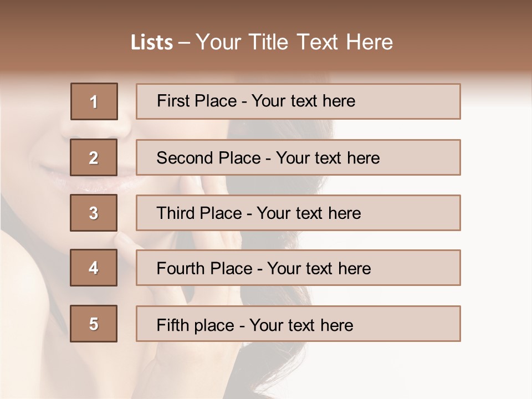This screenshot has height=399, width=532.
Task: Click the blank white area right of list
Action: click(496, 222)
